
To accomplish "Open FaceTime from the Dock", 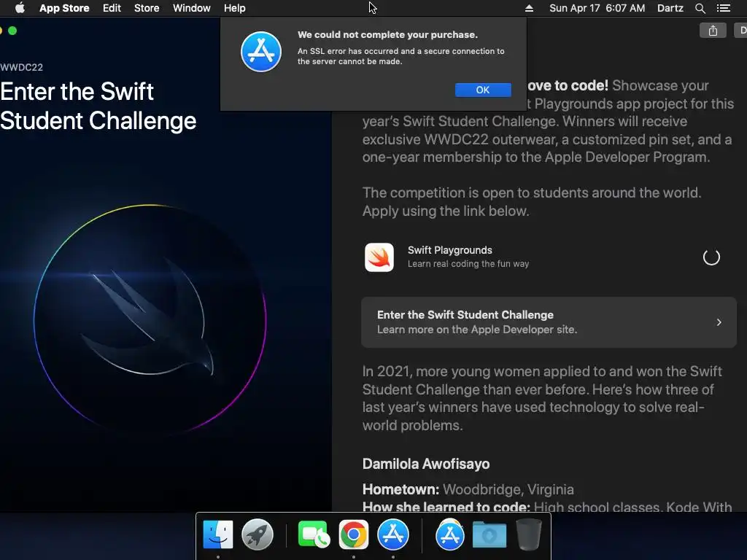I will pos(313,534).
